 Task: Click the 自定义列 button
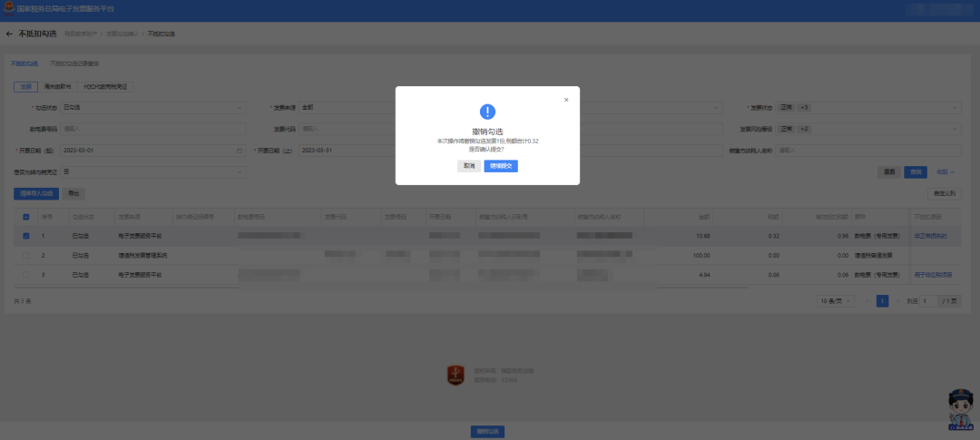(x=945, y=194)
